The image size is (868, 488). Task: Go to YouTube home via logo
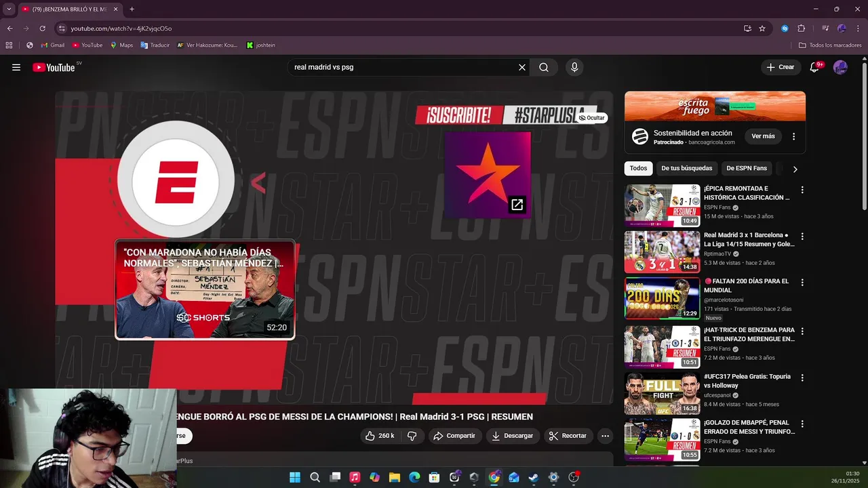click(x=54, y=67)
